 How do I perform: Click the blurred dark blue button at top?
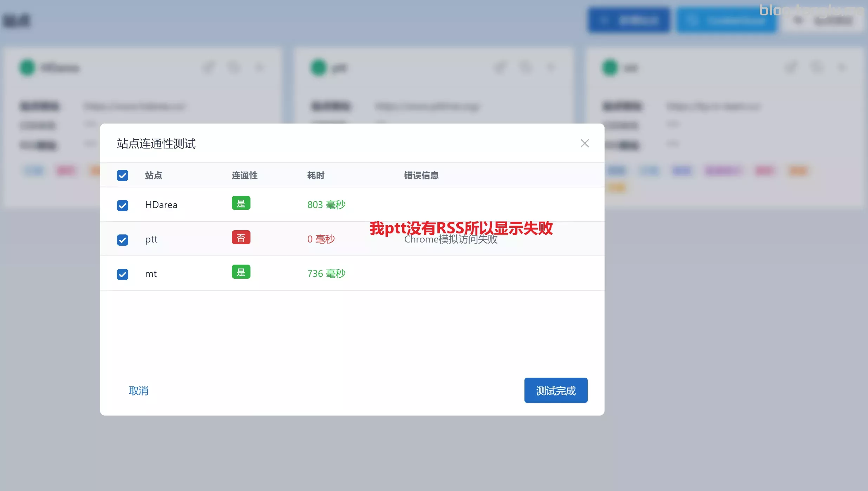click(629, 20)
